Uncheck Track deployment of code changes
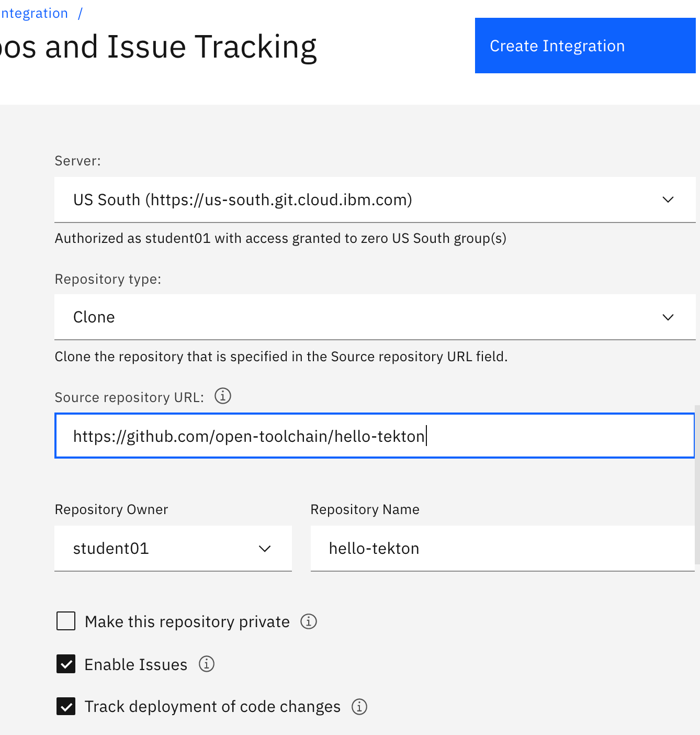700x735 pixels. coord(66,707)
